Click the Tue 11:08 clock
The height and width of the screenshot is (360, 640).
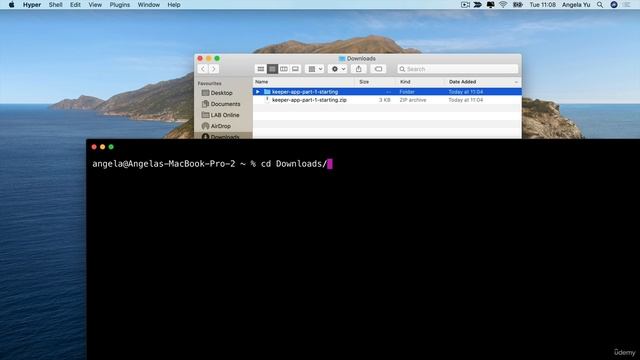[542, 5]
